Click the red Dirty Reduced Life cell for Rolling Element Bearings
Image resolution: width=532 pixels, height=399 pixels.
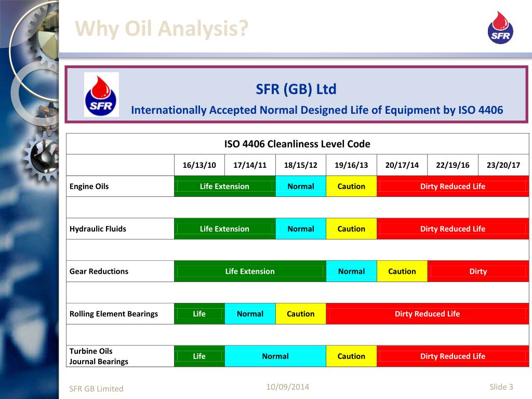tap(428, 314)
